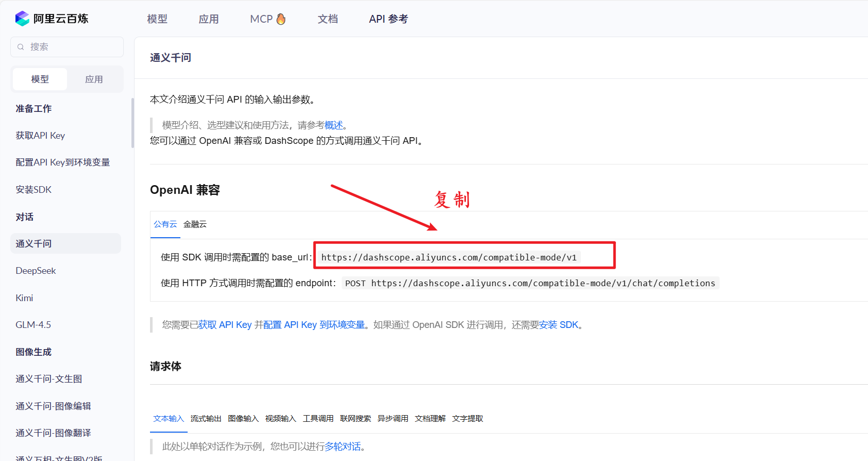
Task: Select the 异步调用 tab
Action: pyautogui.click(x=393, y=419)
